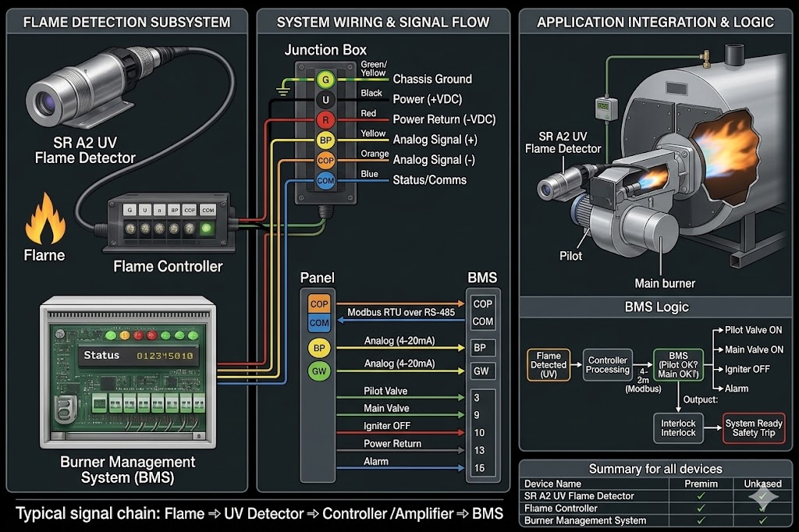799x532 pixels.
Task: Click Unkased checkmark for Burner Management System
Action: [763, 520]
